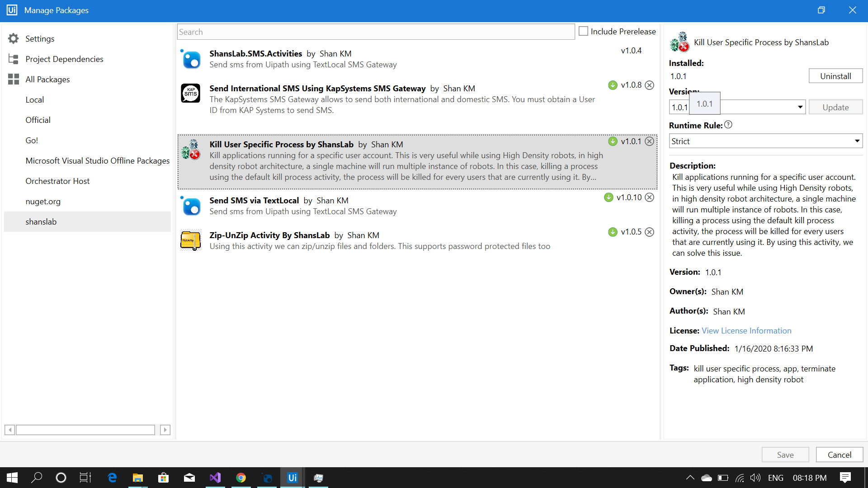
Task: Click green installed arrow next to v1.0.10
Action: tap(609, 197)
